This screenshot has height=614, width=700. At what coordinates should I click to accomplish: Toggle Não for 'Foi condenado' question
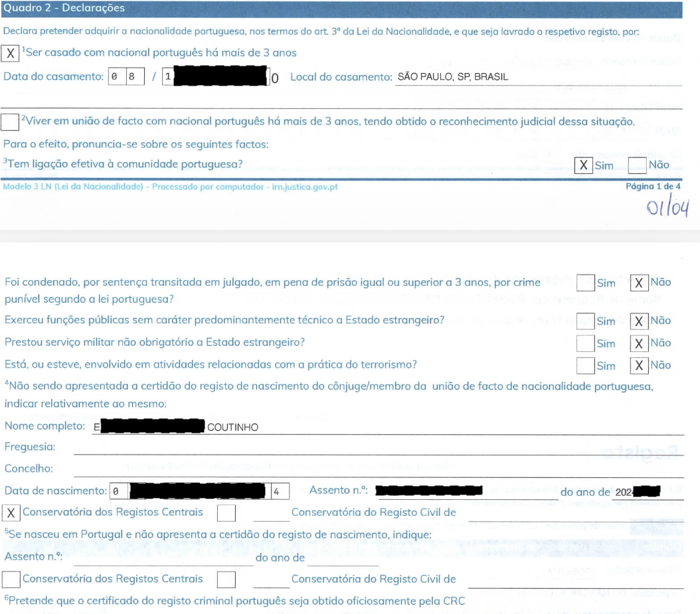(638, 283)
